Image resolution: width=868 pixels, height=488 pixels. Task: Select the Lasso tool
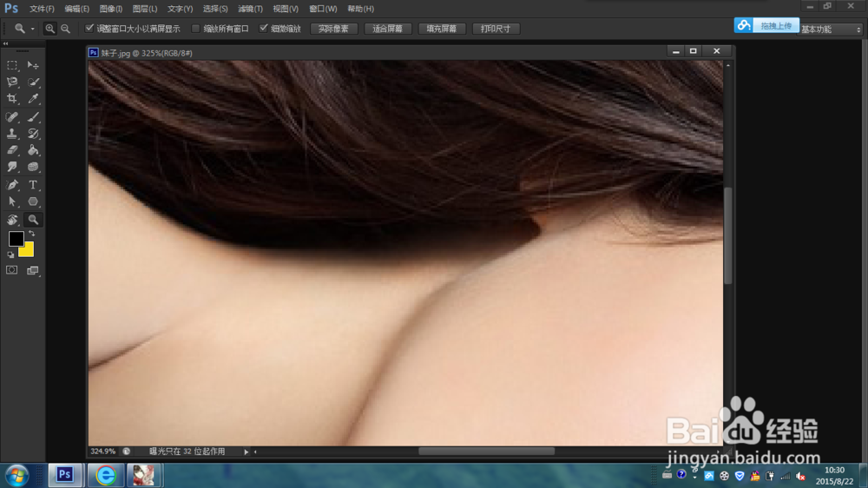[11, 82]
